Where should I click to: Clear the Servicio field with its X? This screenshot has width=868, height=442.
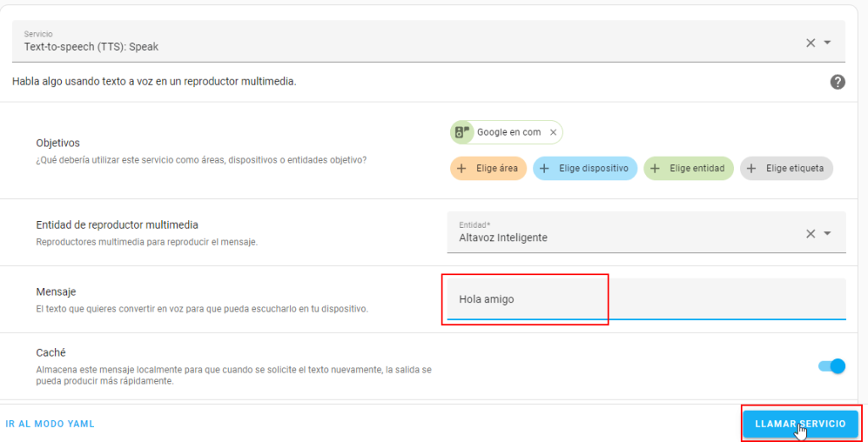810,42
